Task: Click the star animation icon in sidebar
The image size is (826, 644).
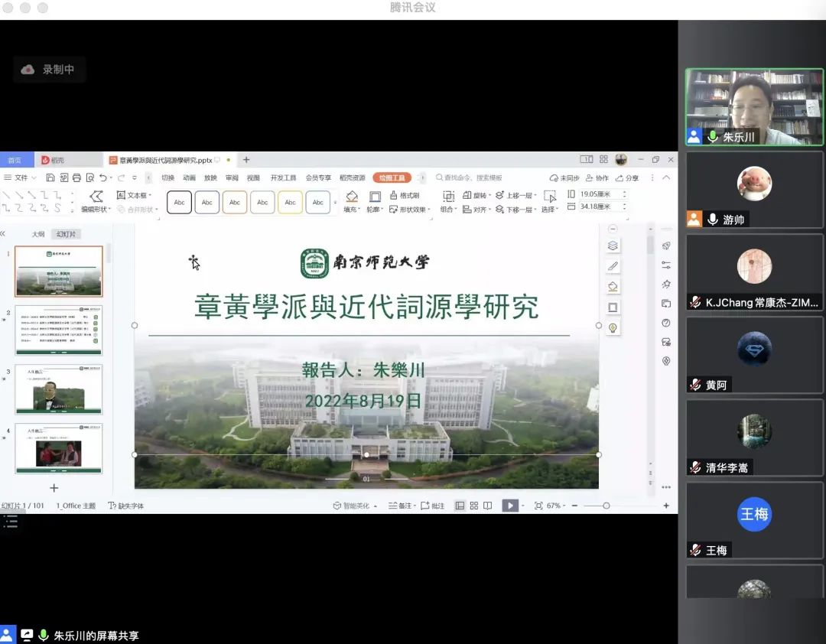Action: point(666,284)
